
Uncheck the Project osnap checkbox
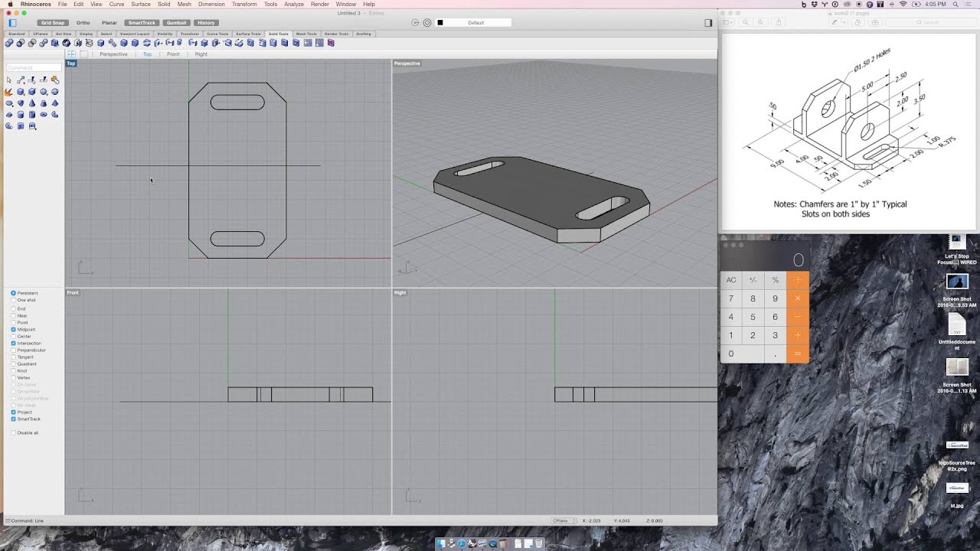click(x=13, y=412)
